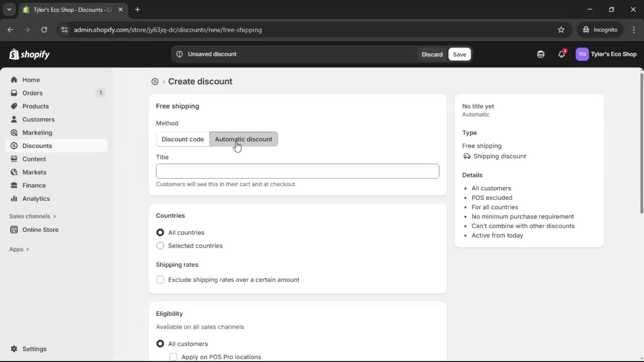Open the Finance section
The width and height of the screenshot is (644, 362).
coord(34,185)
